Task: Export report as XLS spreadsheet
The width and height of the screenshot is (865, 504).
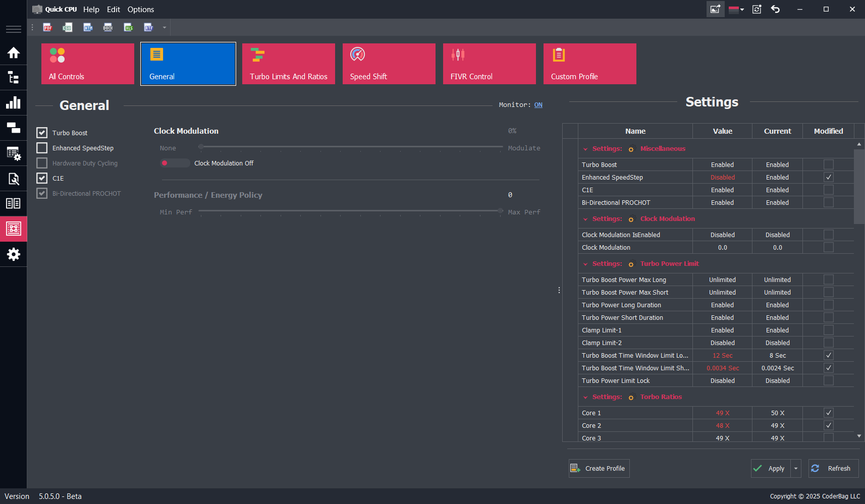Action: click(129, 27)
